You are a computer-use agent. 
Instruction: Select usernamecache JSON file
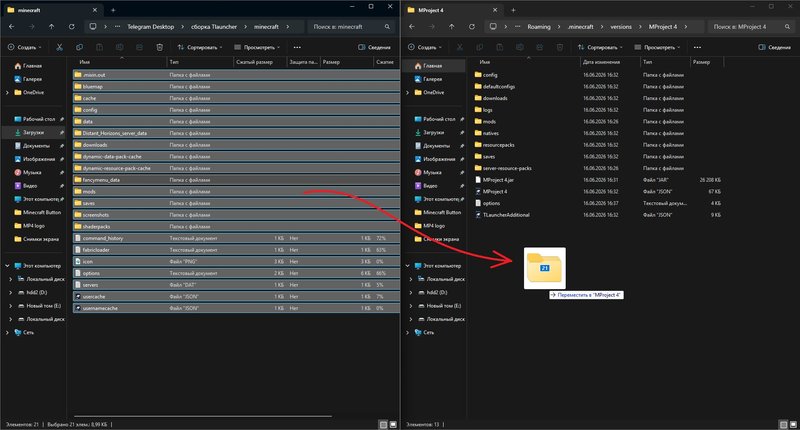[236, 308]
